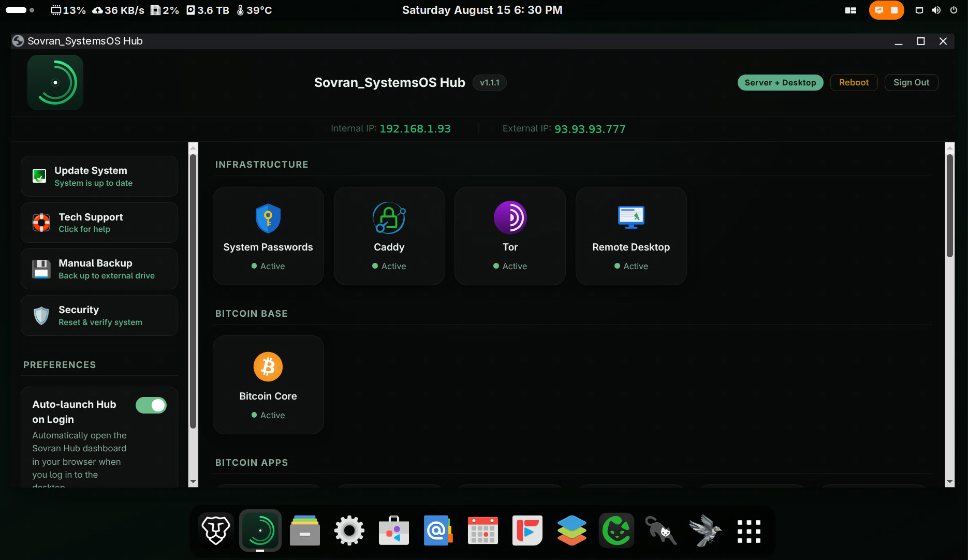
Task: Click the screen icon in top bar
Action: click(919, 10)
